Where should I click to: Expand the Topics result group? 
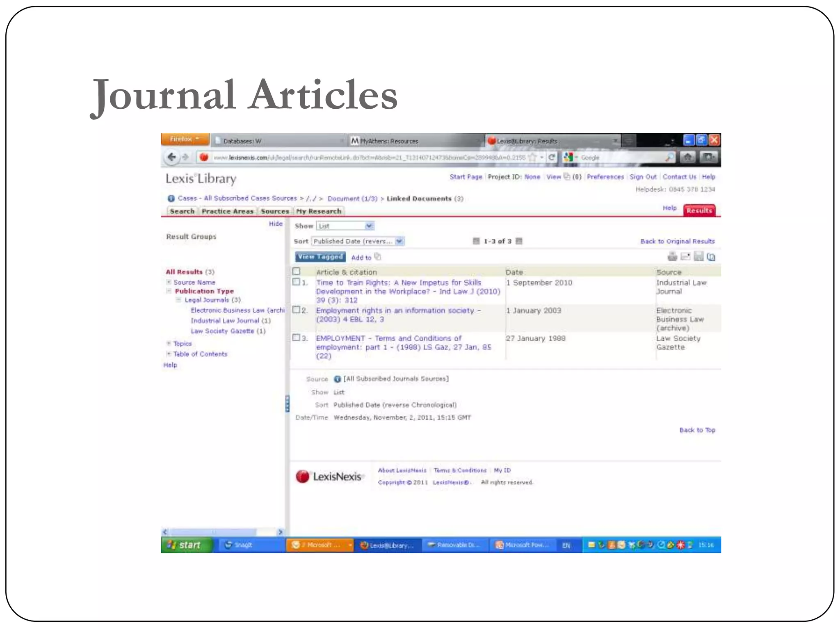pos(169,343)
